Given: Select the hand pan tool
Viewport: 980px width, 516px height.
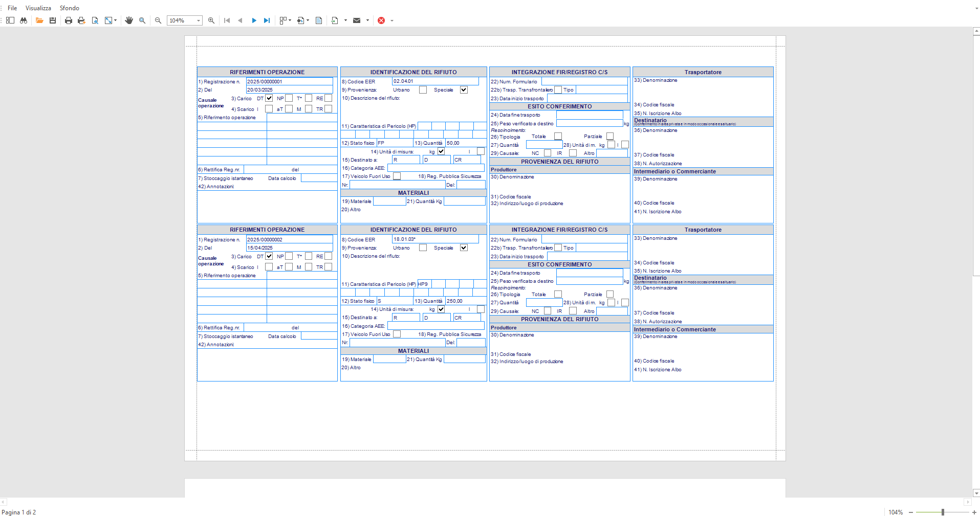Looking at the screenshot, I should pyautogui.click(x=129, y=20).
